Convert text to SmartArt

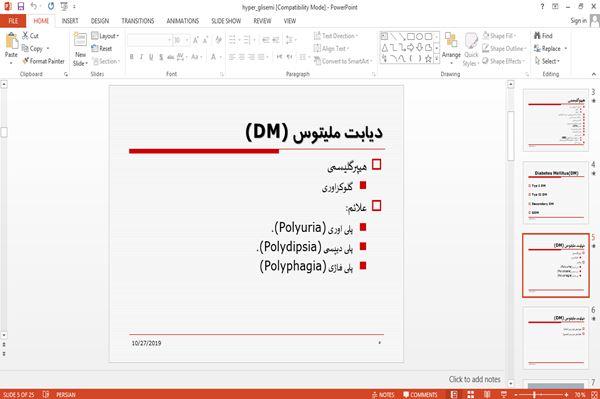click(342, 61)
